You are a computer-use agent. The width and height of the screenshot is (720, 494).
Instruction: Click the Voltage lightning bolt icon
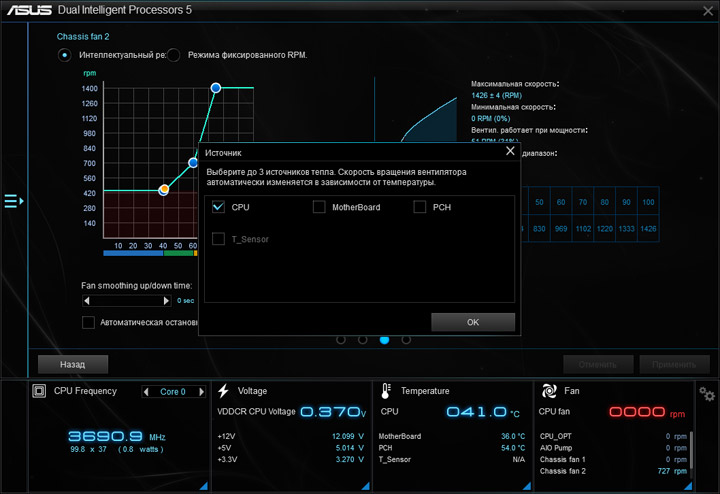(x=224, y=391)
